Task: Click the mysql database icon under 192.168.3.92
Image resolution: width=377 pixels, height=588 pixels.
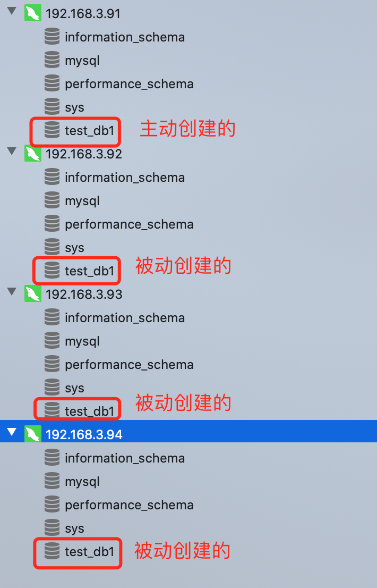Action: pyautogui.click(x=52, y=200)
